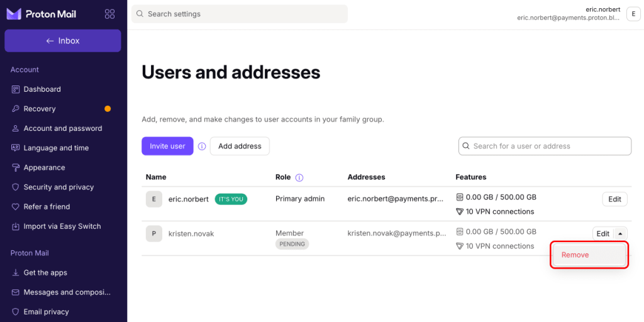Edit the eric.norbert user
This screenshot has height=322, width=644.
click(614, 199)
